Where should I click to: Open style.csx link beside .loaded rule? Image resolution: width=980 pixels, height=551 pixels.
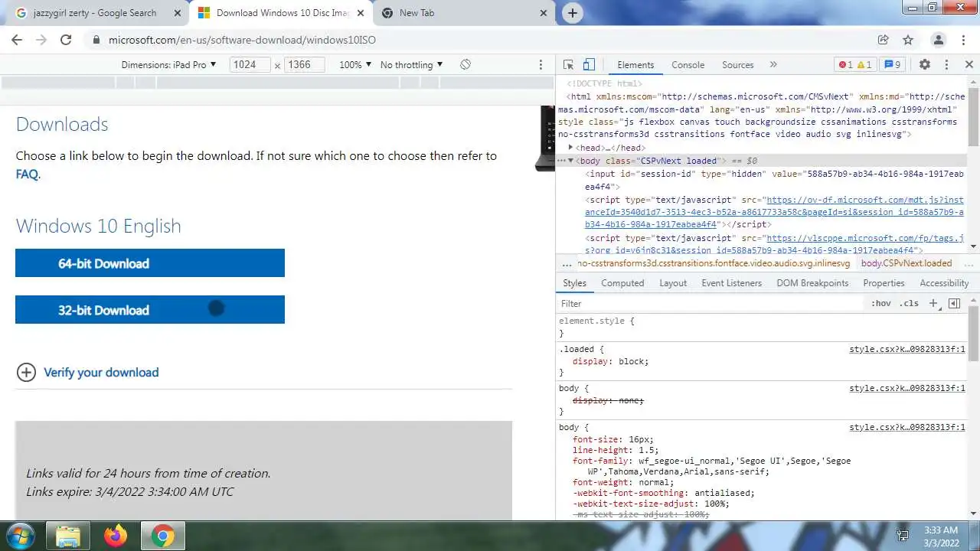(907, 349)
